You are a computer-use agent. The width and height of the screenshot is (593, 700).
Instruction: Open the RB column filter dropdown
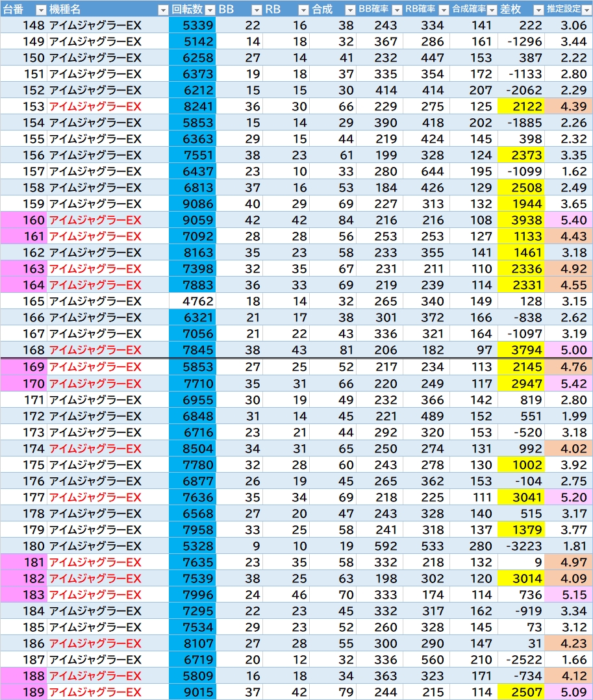point(304,9)
